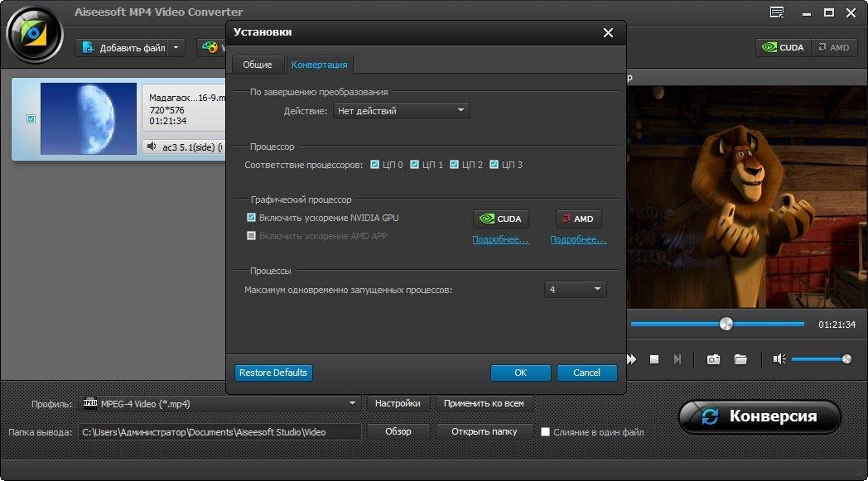Toggle the ЦП 1 checkbox
868x481 pixels.
pos(415,165)
